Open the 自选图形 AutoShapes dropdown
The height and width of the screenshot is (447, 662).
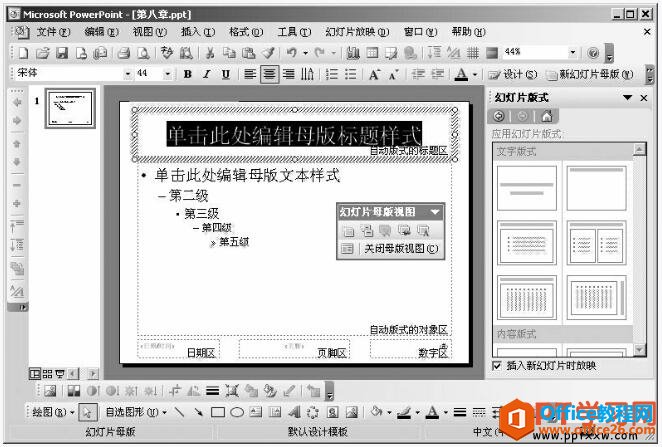(x=136, y=412)
